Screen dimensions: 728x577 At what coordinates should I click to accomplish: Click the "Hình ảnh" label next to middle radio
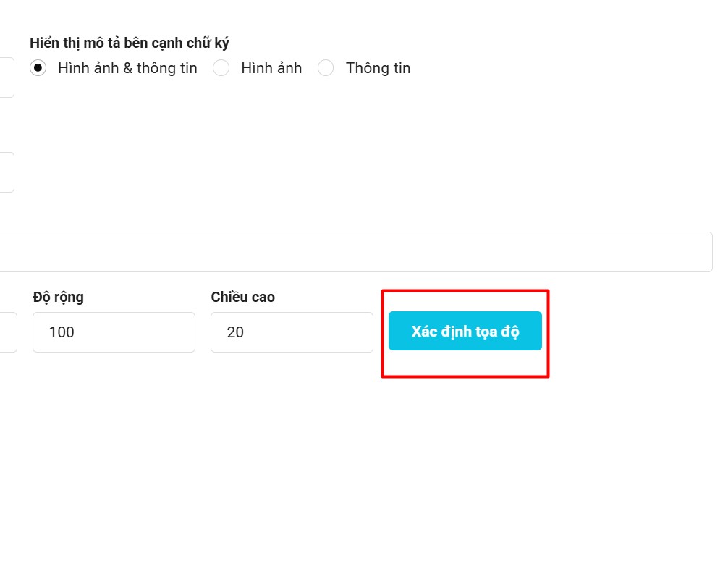(271, 68)
